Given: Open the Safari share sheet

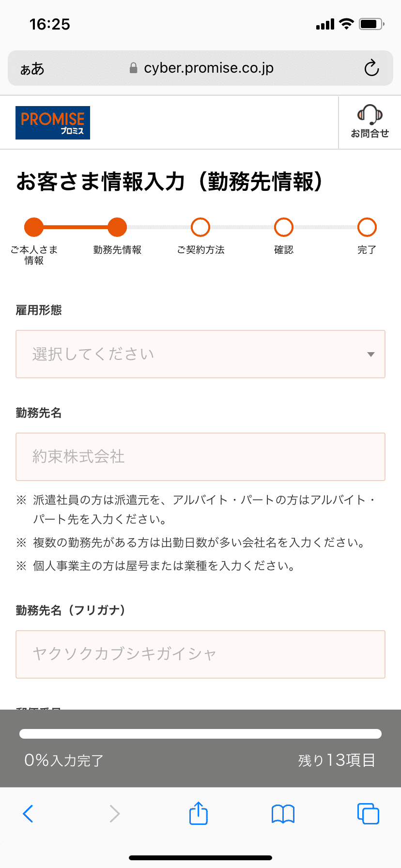Looking at the screenshot, I should point(199,813).
